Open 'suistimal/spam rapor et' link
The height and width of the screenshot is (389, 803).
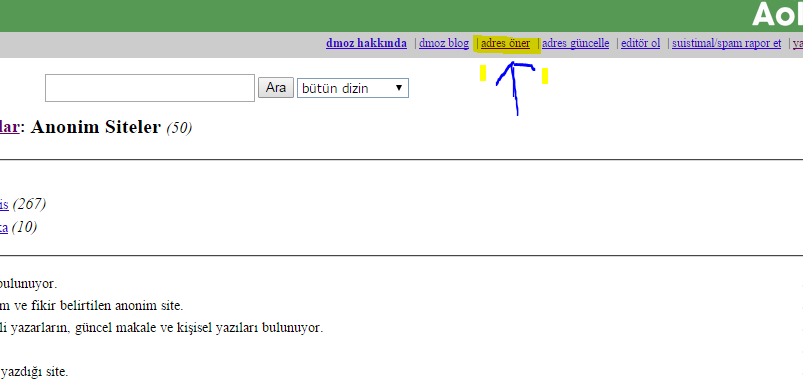726,44
